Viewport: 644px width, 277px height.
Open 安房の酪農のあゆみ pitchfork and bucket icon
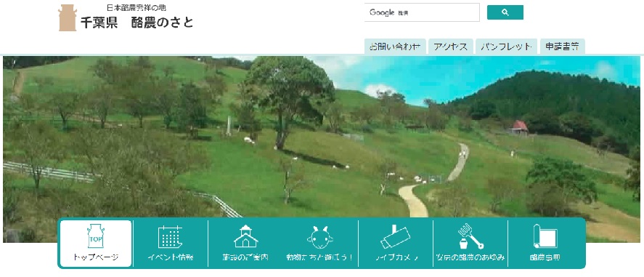point(470,244)
